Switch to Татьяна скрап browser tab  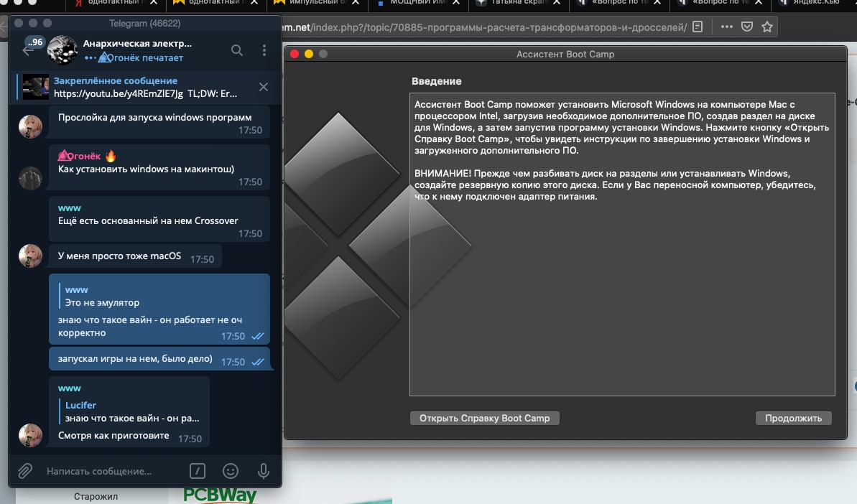tap(518, 3)
